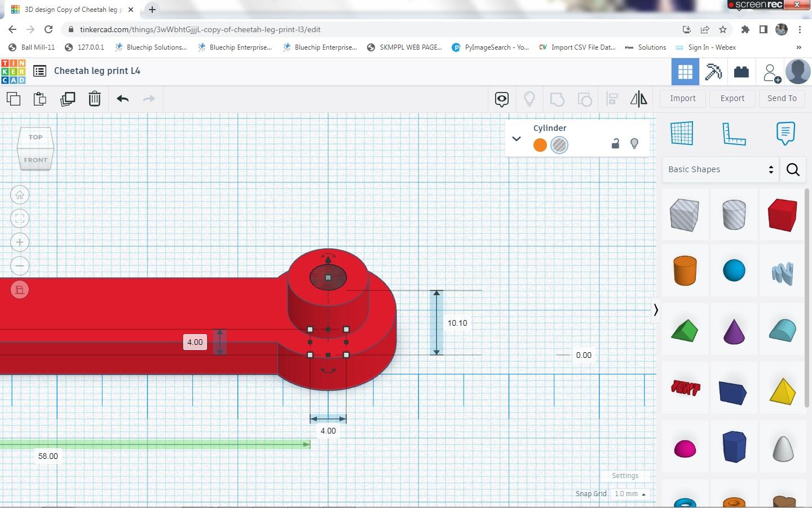Viewport: 812px width, 508px height.
Task: Open the design list menu icon
Action: click(x=39, y=71)
